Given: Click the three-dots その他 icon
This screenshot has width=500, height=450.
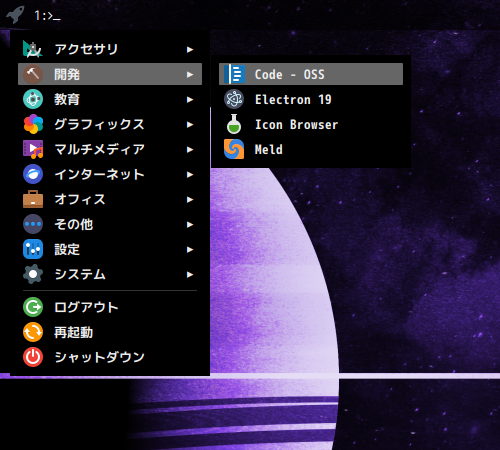Looking at the screenshot, I should 33,224.
